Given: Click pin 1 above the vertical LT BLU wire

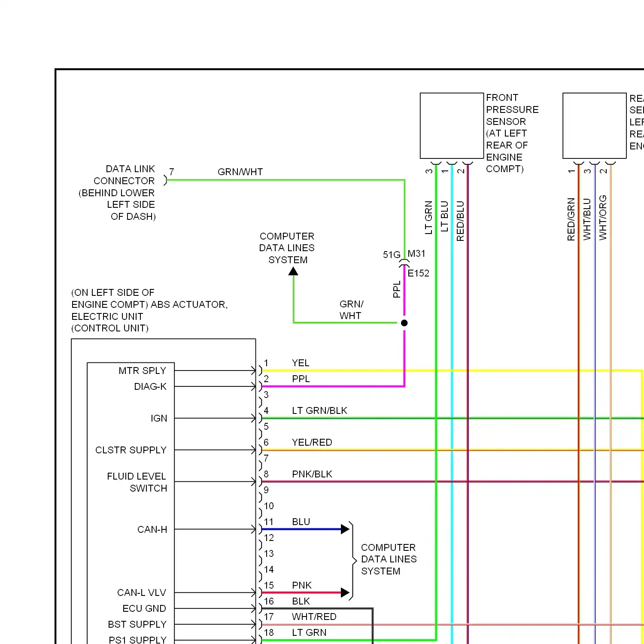Looking at the screenshot, I should (x=444, y=171).
